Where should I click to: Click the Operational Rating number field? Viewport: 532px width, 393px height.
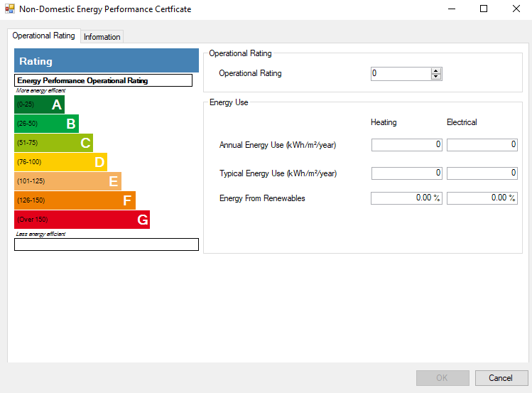(x=401, y=74)
